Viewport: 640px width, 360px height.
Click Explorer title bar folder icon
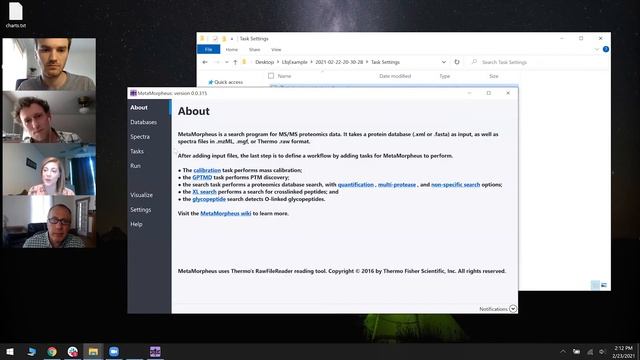click(202, 38)
